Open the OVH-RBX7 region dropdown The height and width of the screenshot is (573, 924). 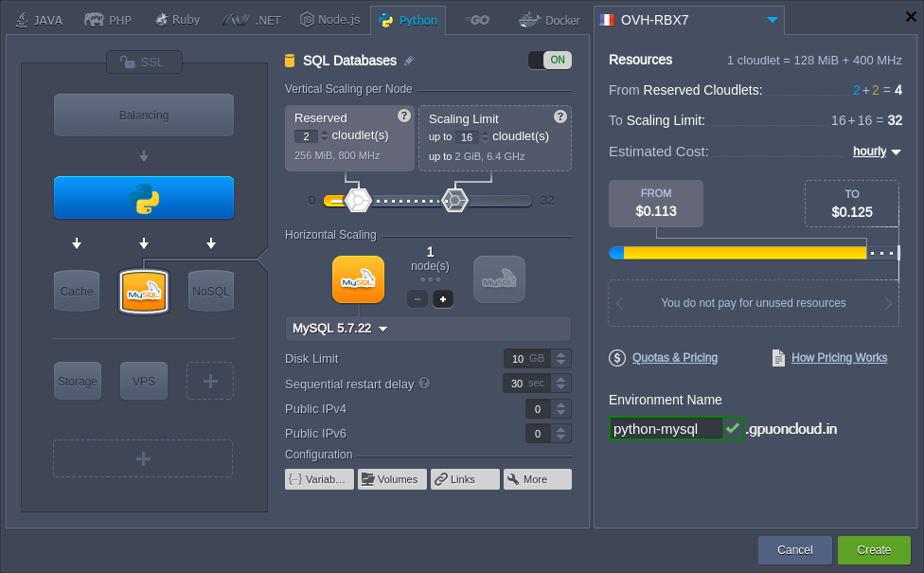pyautogui.click(x=773, y=19)
